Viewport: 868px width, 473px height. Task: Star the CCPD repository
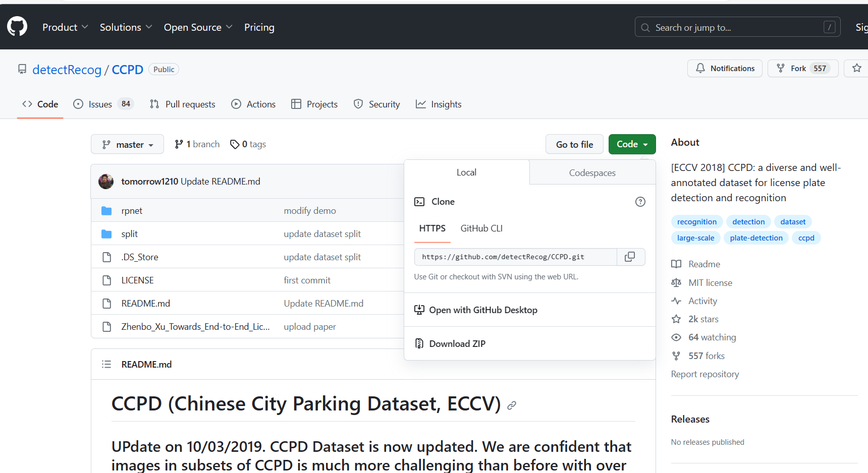click(856, 68)
